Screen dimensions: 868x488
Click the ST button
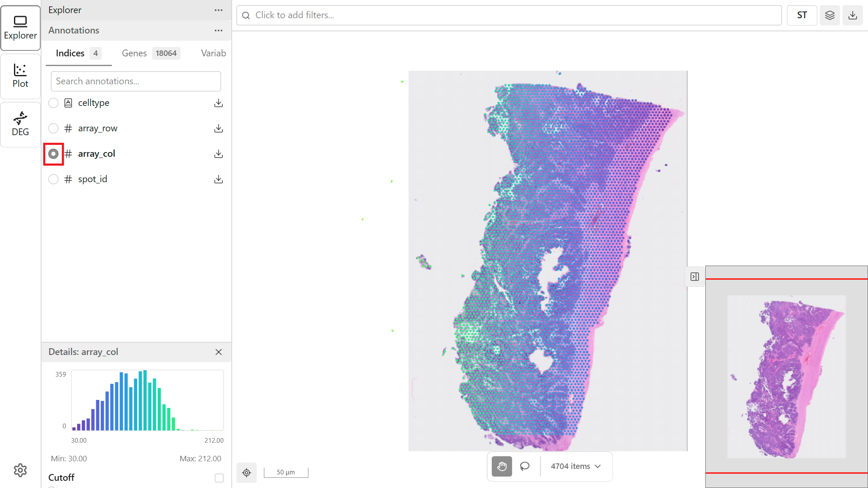801,15
